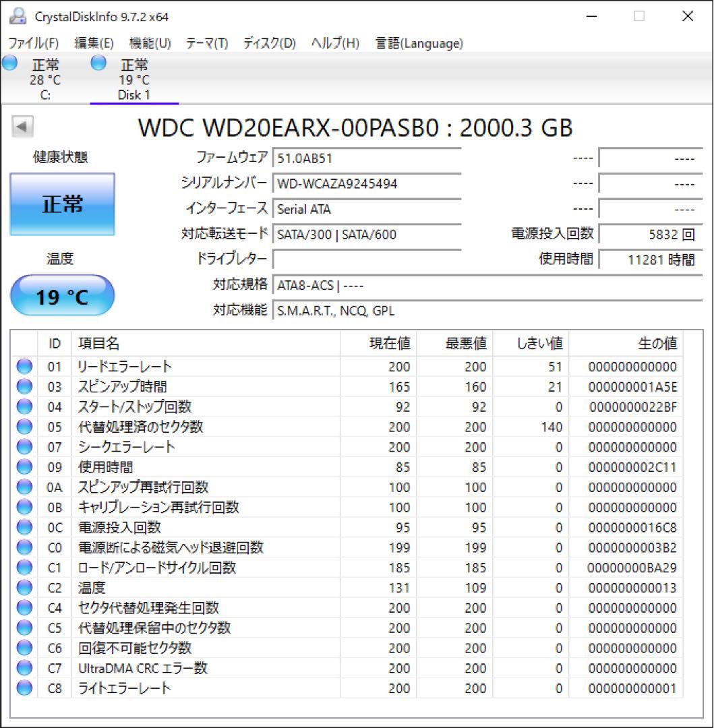Open the テーマ menu

click(x=207, y=42)
